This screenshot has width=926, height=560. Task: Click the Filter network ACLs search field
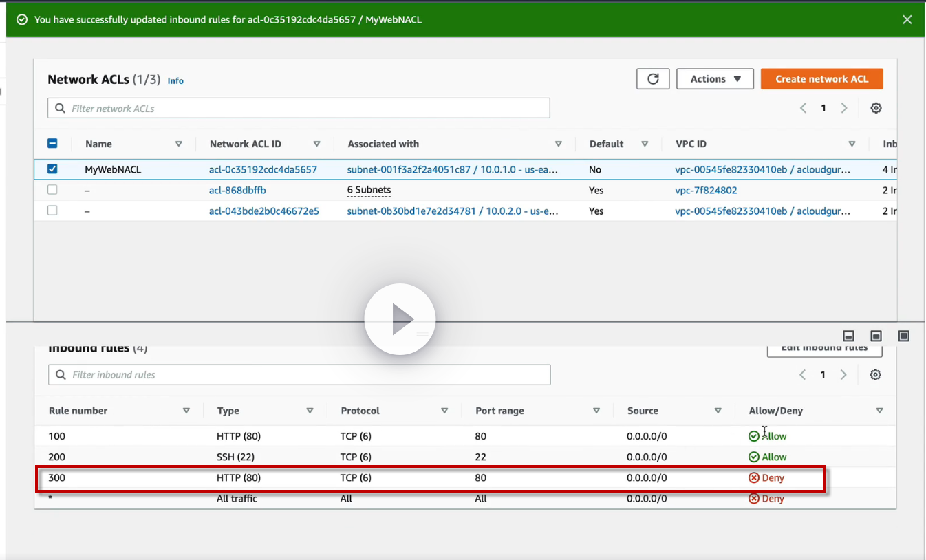(299, 109)
